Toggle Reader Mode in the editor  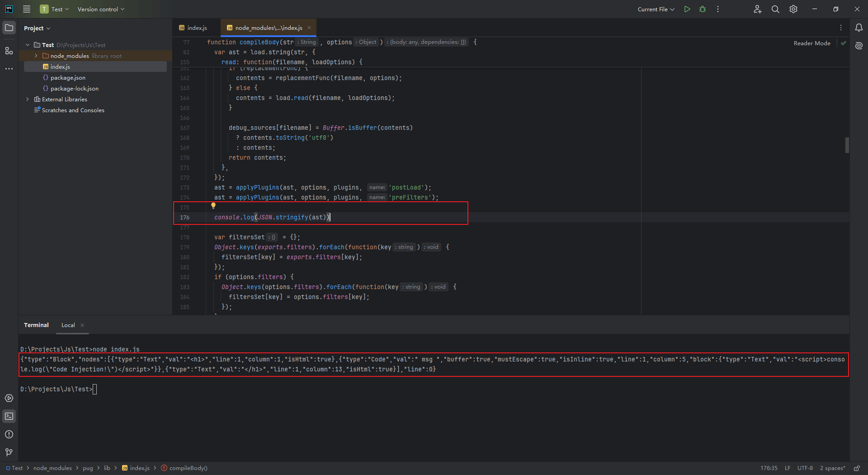coord(812,43)
